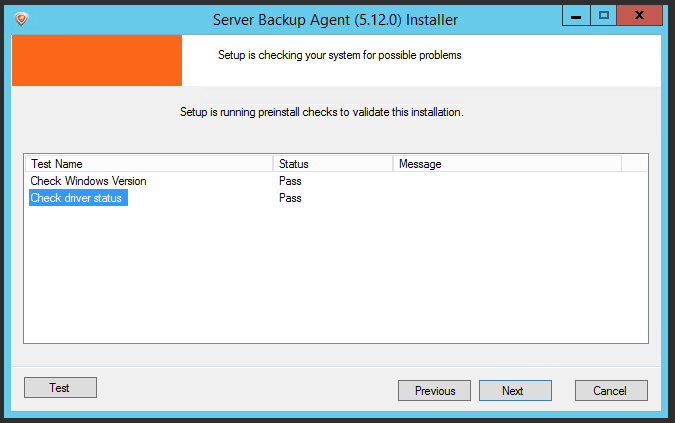
Task: Click the Test button
Action: pyautogui.click(x=60, y=388)
